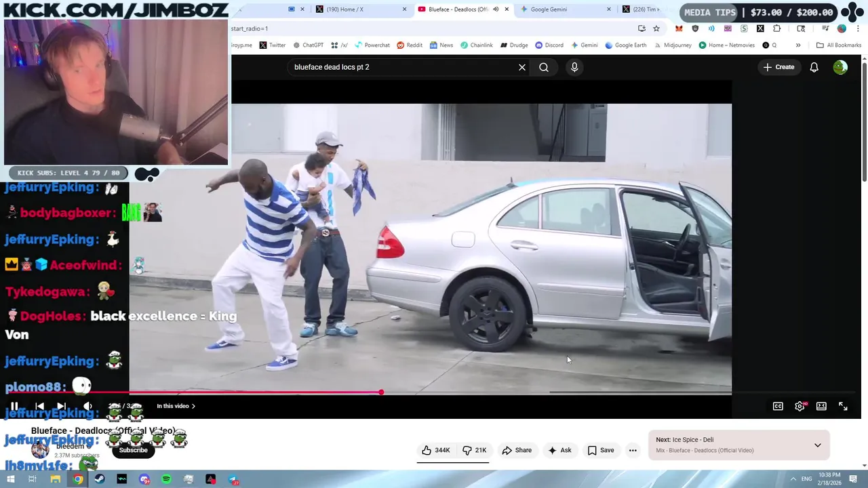Open the Reddit bookmark
The height and width of the screenshot is (488, 868).
[x=410, y=45]
